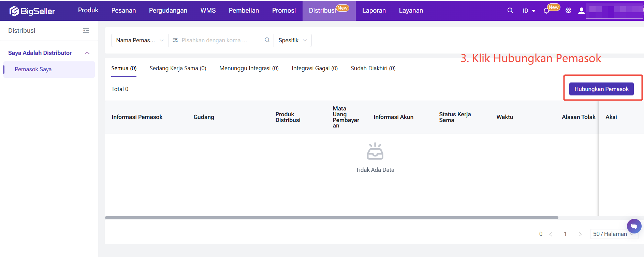The height and width of the screenshot is (257, 644).
Task: Select Pemasok Saya in sidebar
Action: point(33,70)
